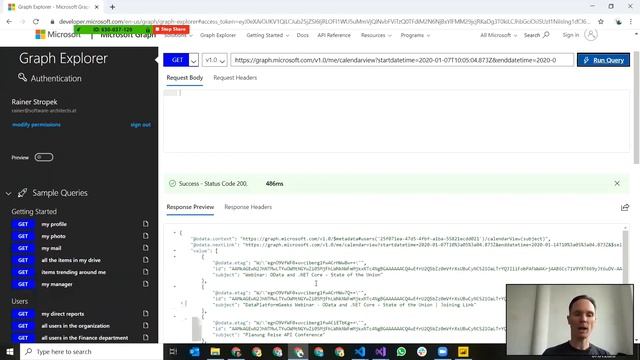
Task: Expand the Resources menu
Action: 376,36
